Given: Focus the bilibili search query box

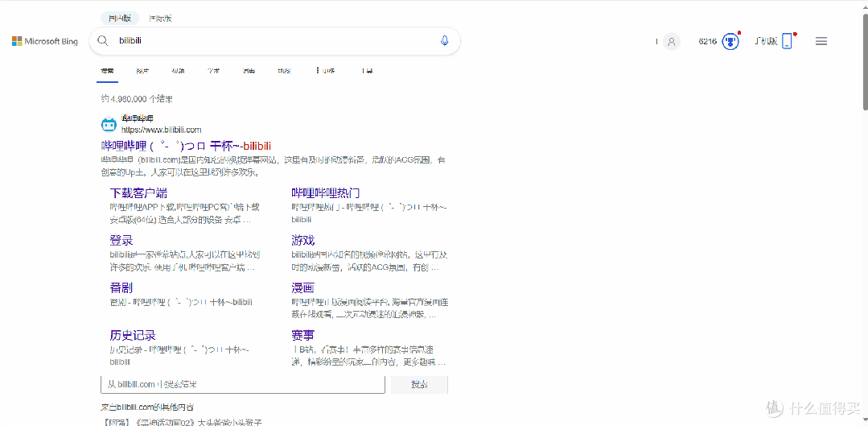Looking at the screenshot, I should [x=274, y=41].
